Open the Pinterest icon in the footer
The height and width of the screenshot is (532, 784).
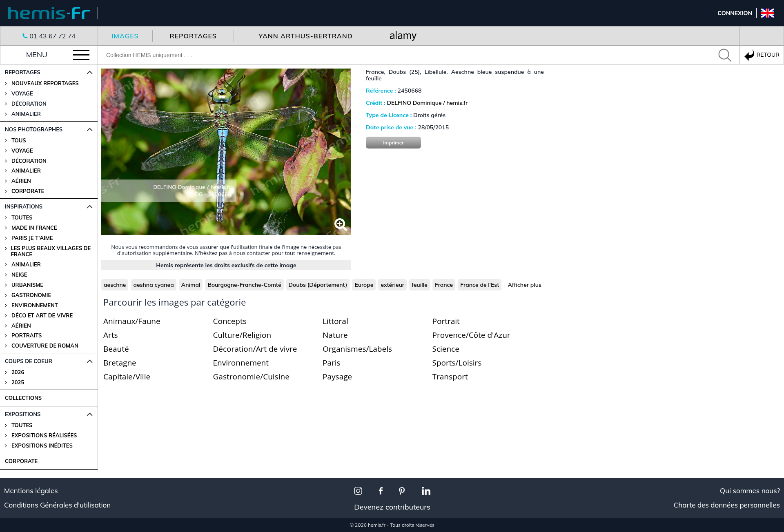coord(402,491)
